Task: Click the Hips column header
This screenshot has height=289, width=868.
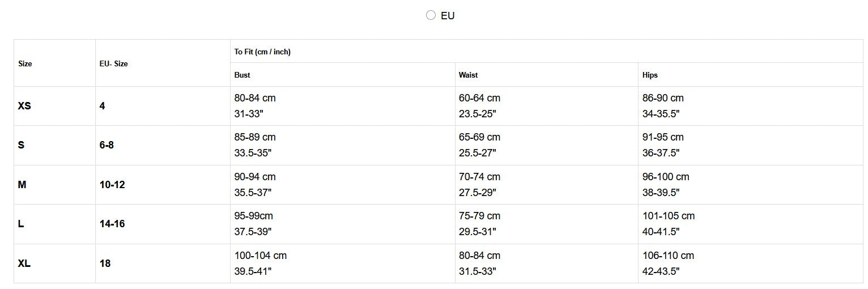Action: click(x=650, y=75)
